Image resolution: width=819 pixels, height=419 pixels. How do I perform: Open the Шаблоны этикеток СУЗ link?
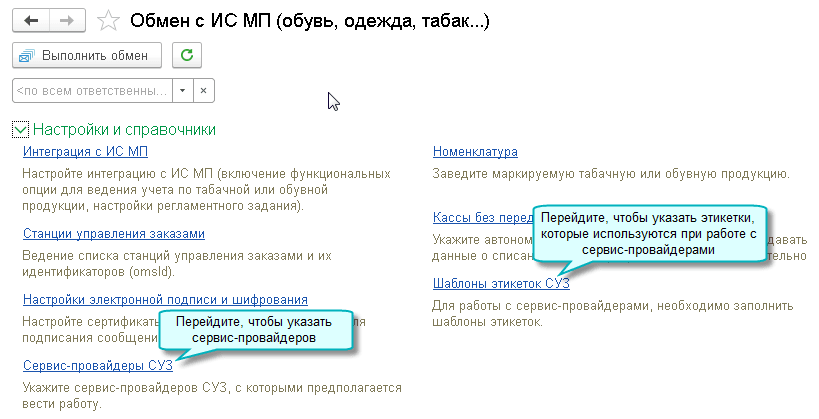point(501,283)
